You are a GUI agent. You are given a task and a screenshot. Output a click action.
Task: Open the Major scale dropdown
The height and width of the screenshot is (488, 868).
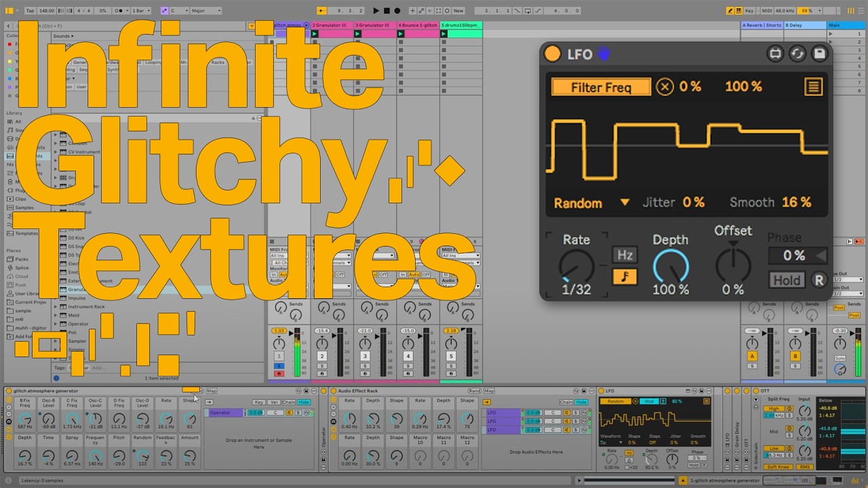point(205,11)
